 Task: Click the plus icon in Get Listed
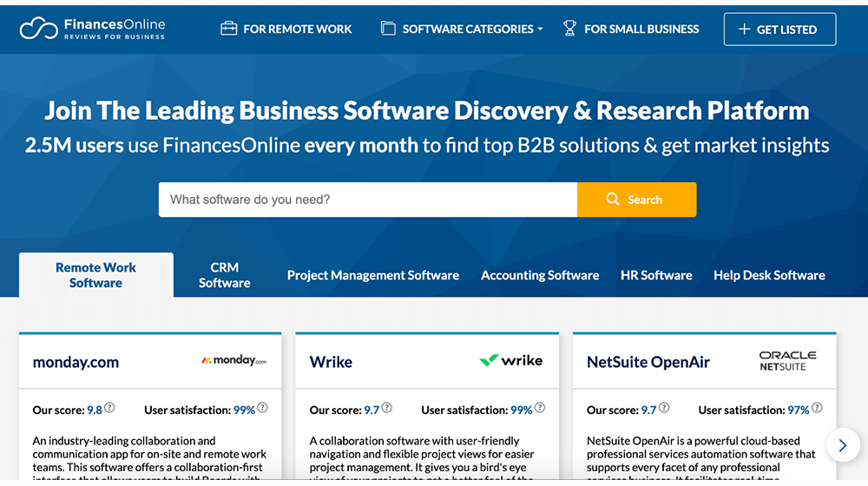pos(745,29)
